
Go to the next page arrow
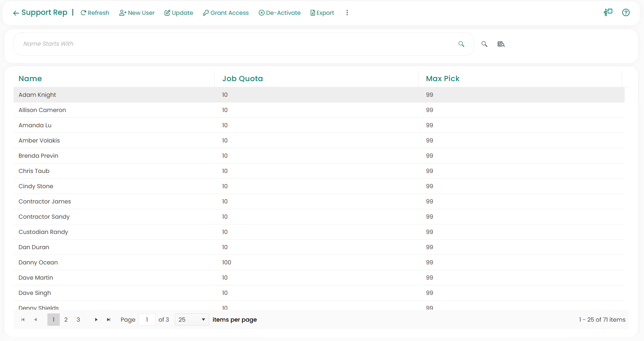tap(96, 320)
